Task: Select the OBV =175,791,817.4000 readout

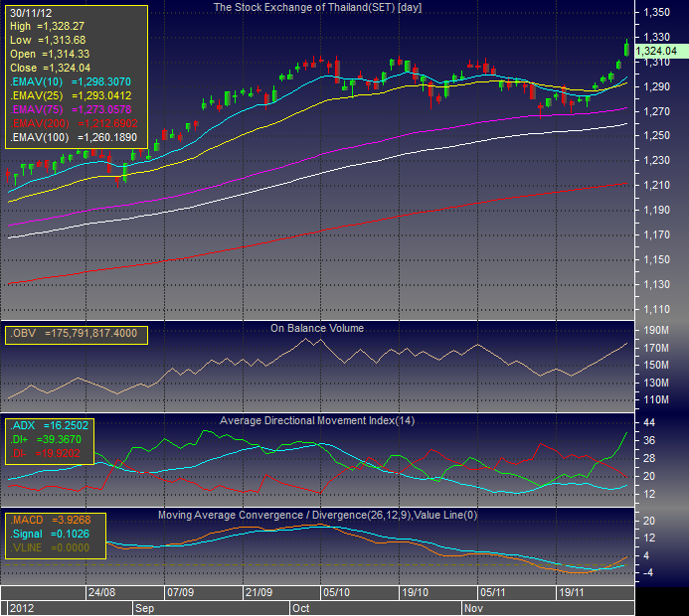Action: 74,333
